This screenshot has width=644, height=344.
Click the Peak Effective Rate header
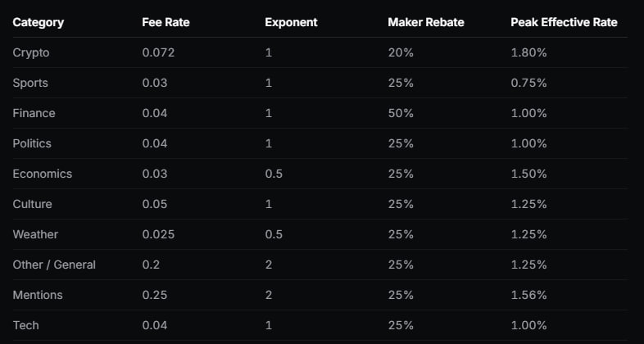coord(564,22)
